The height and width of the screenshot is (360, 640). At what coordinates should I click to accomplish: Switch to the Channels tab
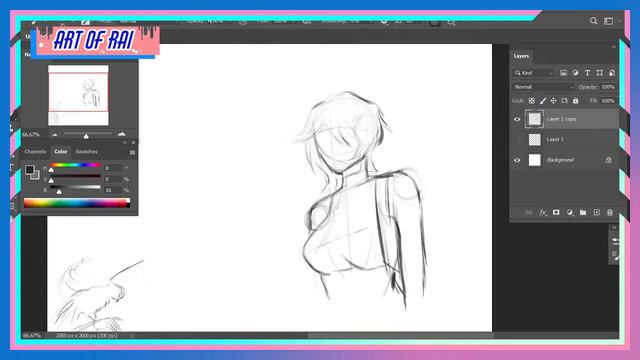click(x=35, y=151)
